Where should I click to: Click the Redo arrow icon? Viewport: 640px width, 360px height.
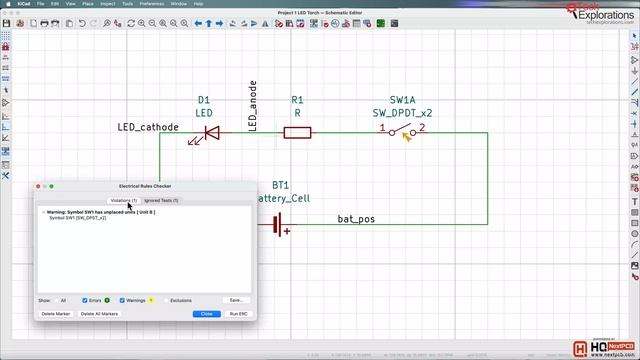point(93,24)
